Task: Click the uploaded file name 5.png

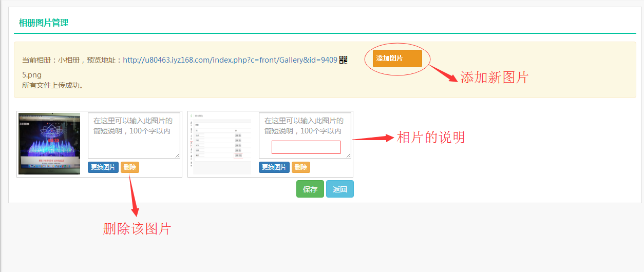Action: pos(32,75)
